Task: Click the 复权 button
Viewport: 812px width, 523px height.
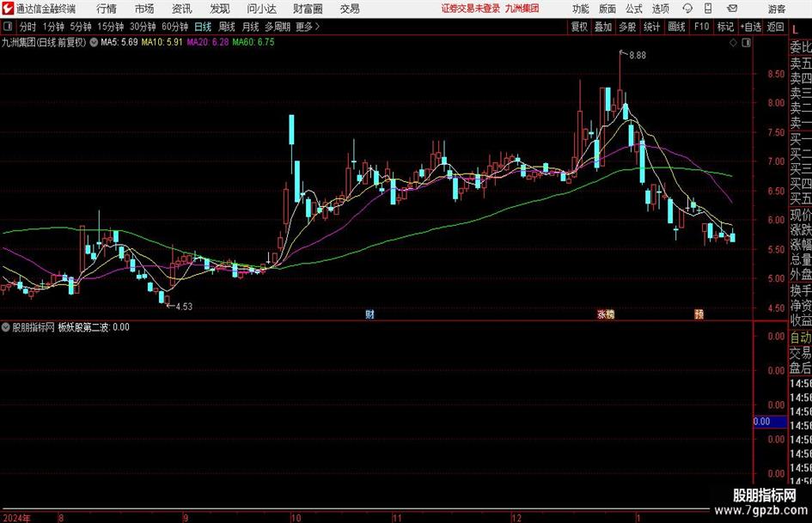Action: click(x=579, y=27)
